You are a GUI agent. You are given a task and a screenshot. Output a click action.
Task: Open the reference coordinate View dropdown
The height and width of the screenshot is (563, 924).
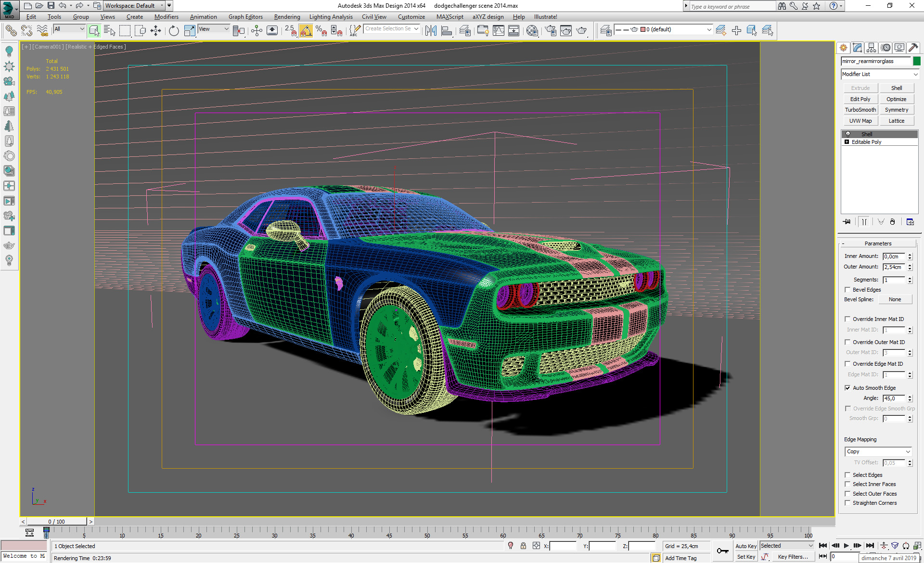pyautogui.click(x=214, y=29)
